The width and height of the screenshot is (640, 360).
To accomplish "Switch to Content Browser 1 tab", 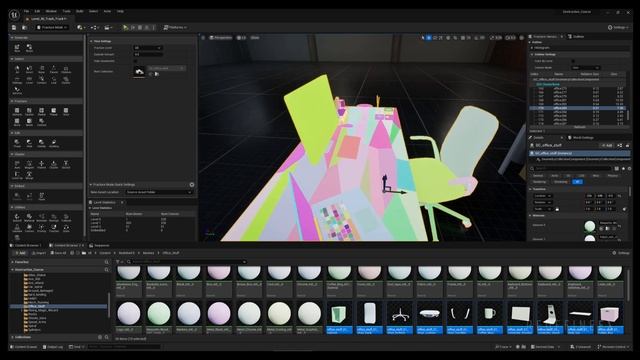I will pyautogui.click(x=26, y=246).
